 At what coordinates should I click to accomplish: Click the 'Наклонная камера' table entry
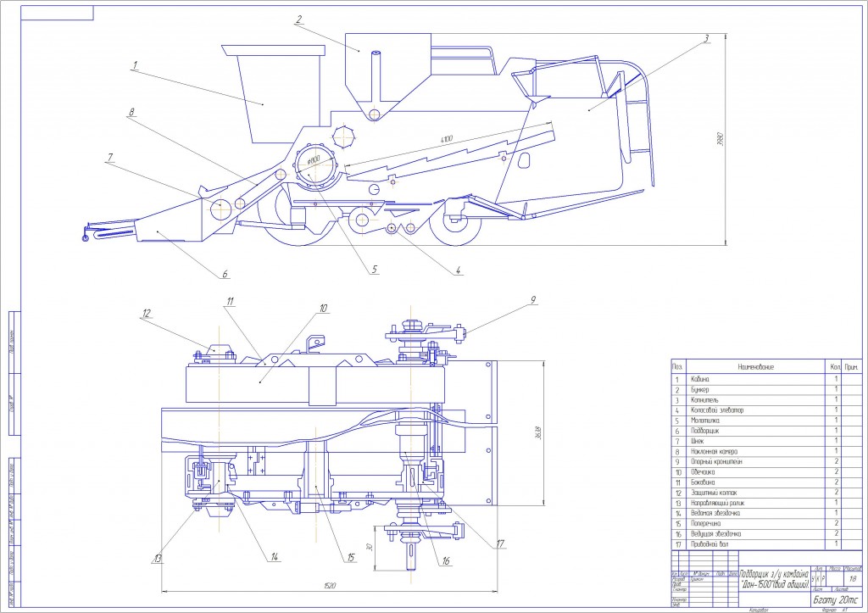(x=714, y=452)
